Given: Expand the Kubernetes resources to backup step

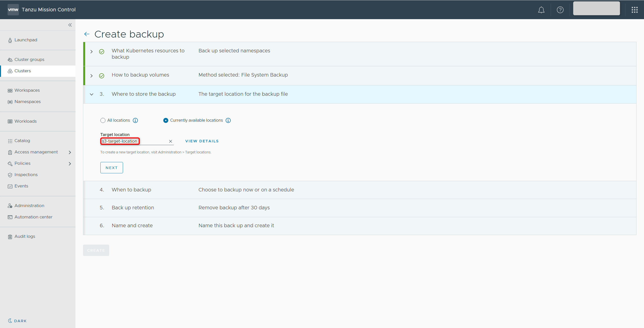Looking at the screenshot, I should [92, 52].
